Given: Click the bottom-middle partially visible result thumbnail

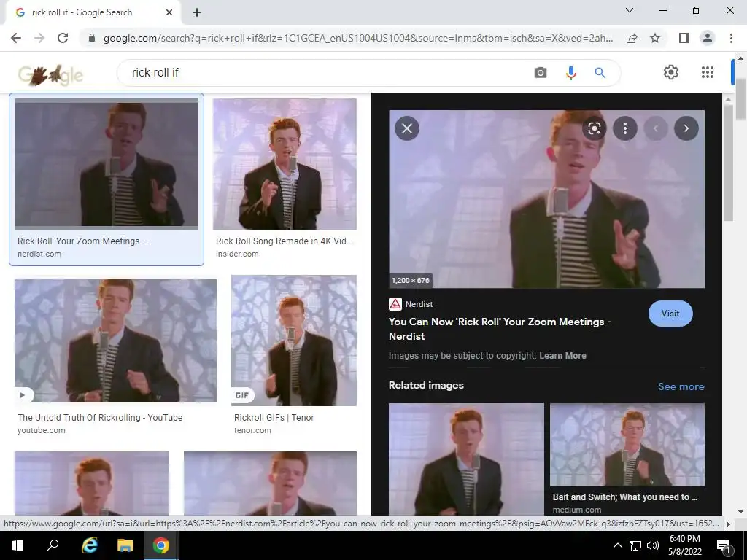Looking at the screenshot, I should tap(270, 483).
